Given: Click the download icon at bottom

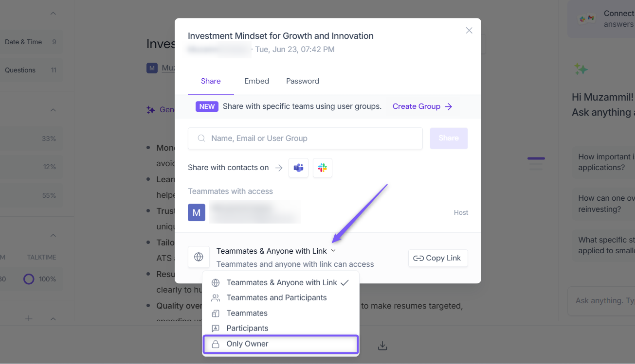Looking at the screenshot, I should 382,346.
